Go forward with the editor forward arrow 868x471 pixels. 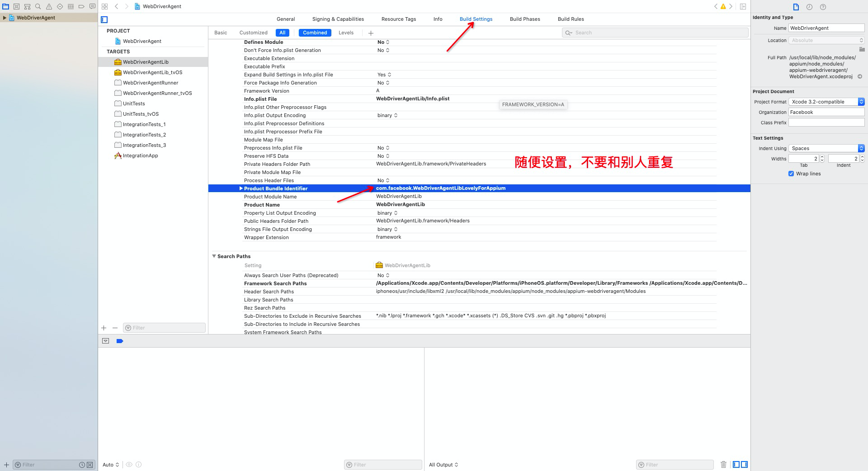click(127, 6)
